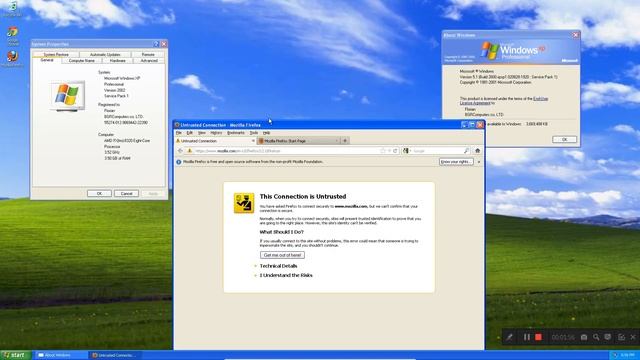Switch to Computer Name tab
Viewport: 640px width, 360px height.
pyautogui.click(x=82, y=60)
